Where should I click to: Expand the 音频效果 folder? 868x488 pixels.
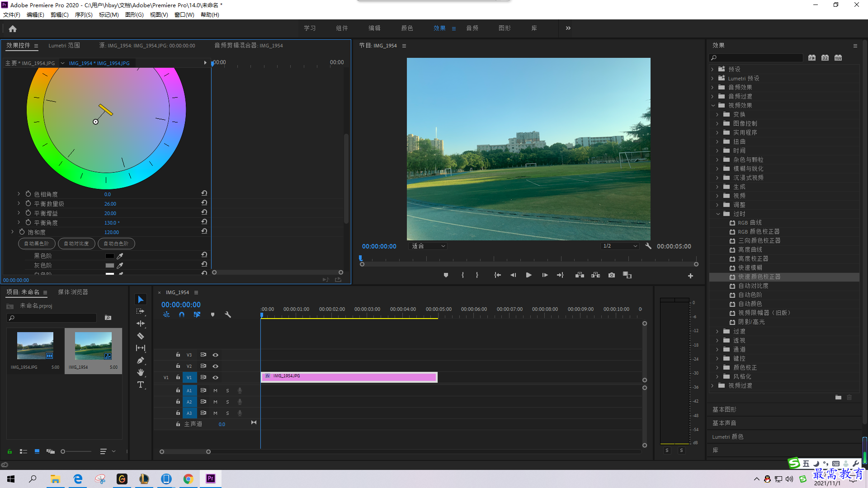pos(712,87)
